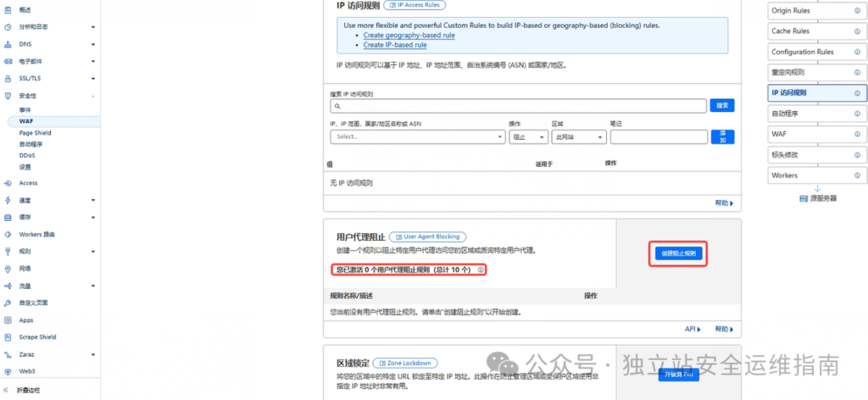Click the info icon beside 标头修改
Screen dimensions: 868x400
(x=858, y=155)
